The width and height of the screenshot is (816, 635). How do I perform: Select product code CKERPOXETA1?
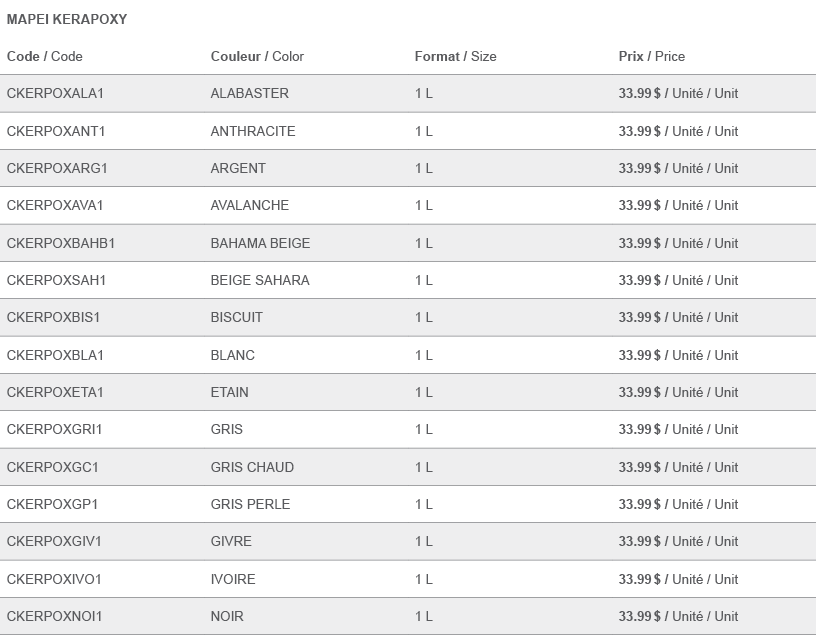click(55, 392)
